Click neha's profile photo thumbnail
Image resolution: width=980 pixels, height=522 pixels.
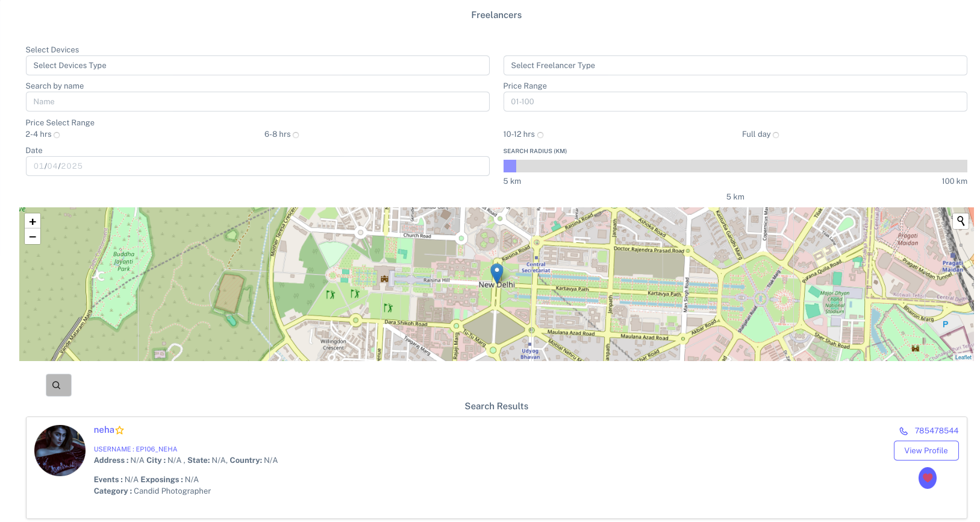[60, 451]
